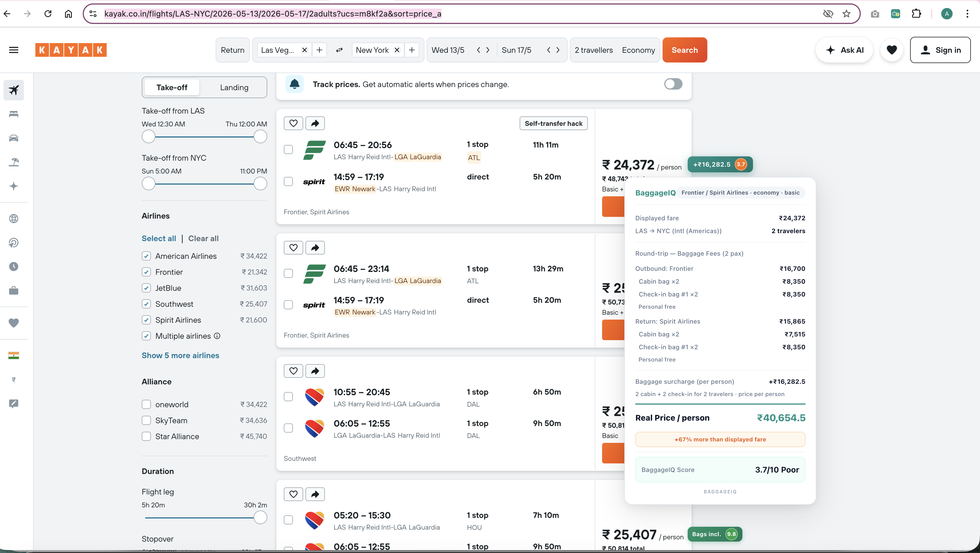
Task: Check the oneworld alliance checkbox
Action: click(147, 404)
